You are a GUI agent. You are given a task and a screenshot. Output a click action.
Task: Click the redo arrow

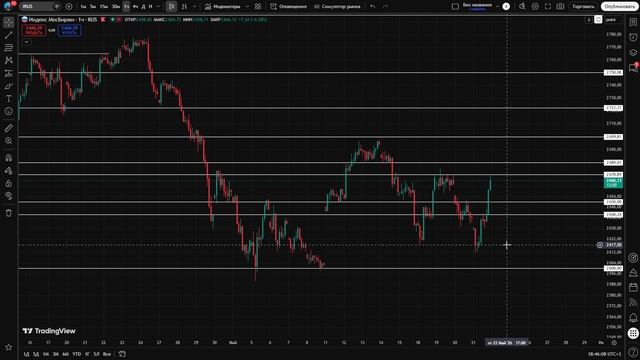385,7
